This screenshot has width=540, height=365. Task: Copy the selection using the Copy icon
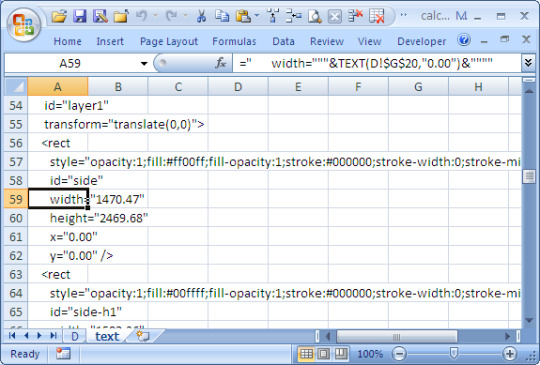tap(222, 16)
